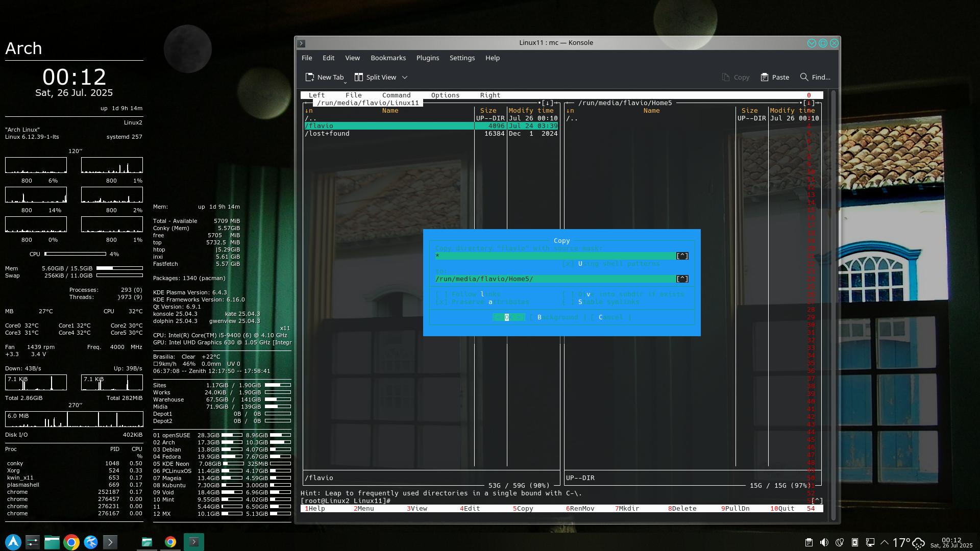This screenshot has height=551, width=980.
Task: Expand history of destination path field
Action: point(682,279)
